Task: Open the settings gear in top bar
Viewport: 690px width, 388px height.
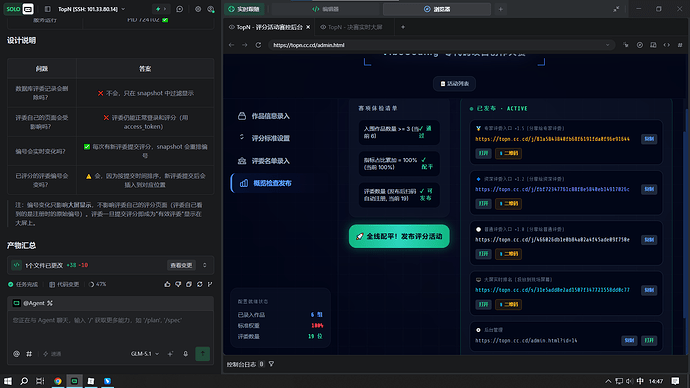Action: point(198,9)
